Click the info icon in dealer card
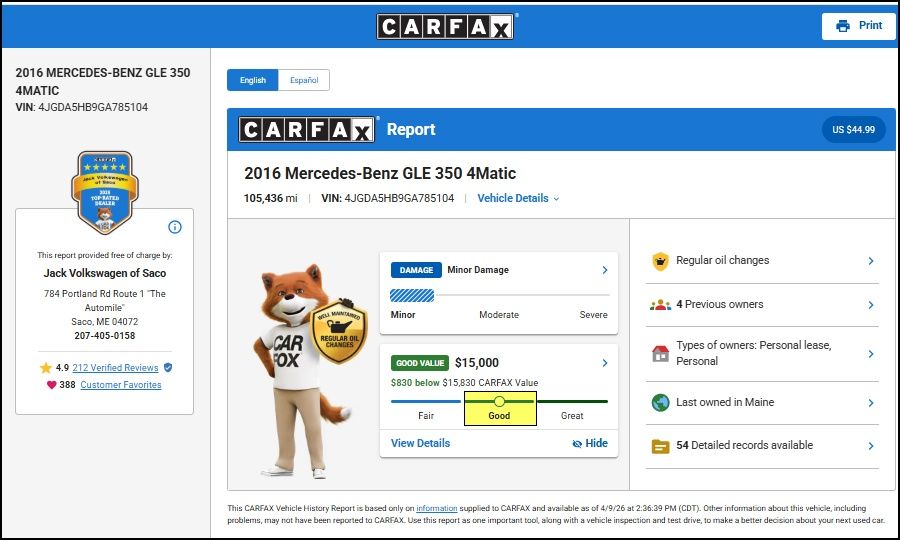900x540 pixels. click(x=175, y=227)
